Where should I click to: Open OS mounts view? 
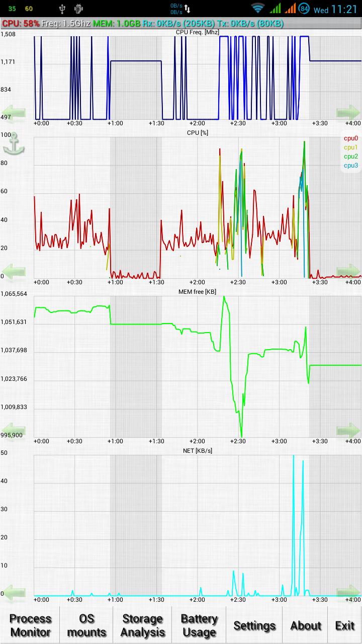(x=86, y=625)
